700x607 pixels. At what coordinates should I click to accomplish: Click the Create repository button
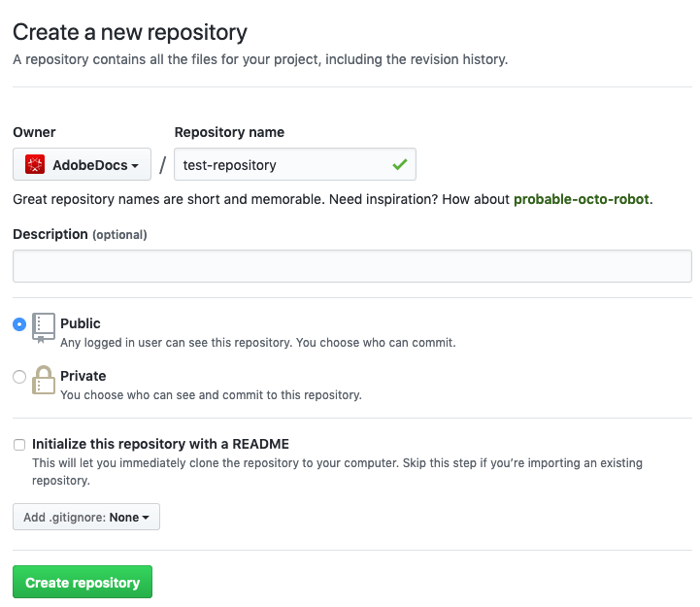pos(83,583)
